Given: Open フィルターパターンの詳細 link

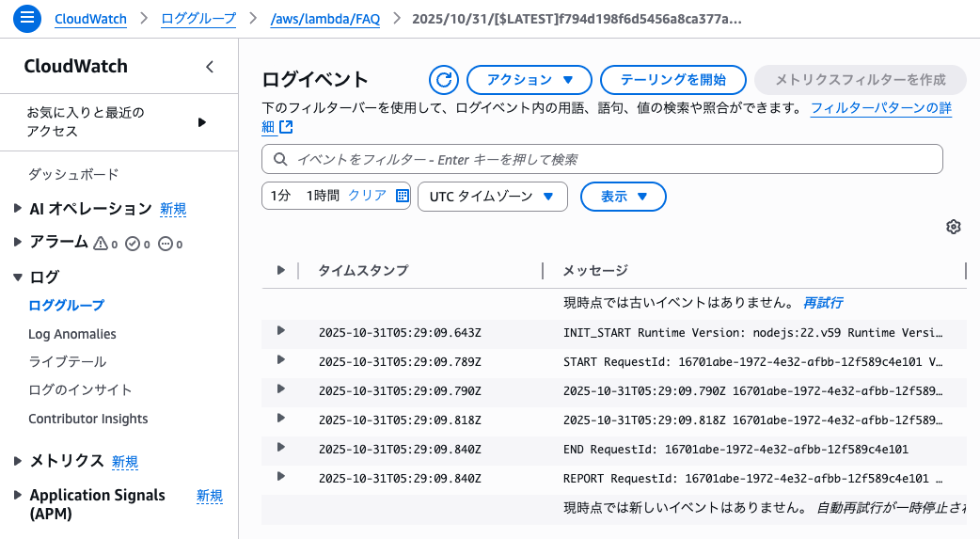Looking at the screenshot, I should click(880, 108).
